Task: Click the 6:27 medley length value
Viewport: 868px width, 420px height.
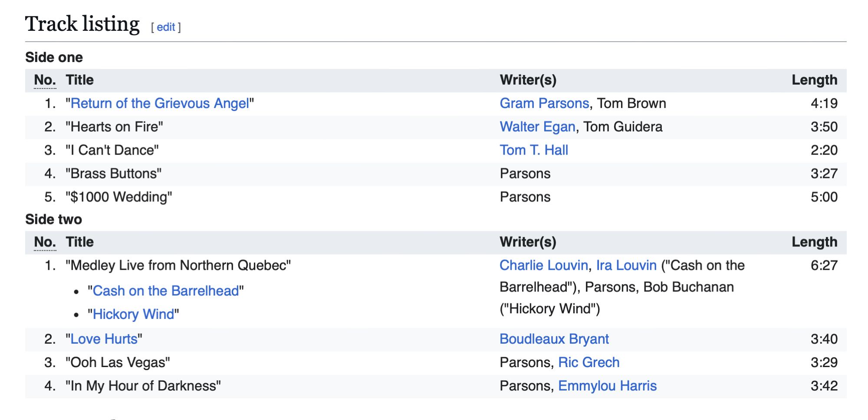Action: tap(824, 265)
